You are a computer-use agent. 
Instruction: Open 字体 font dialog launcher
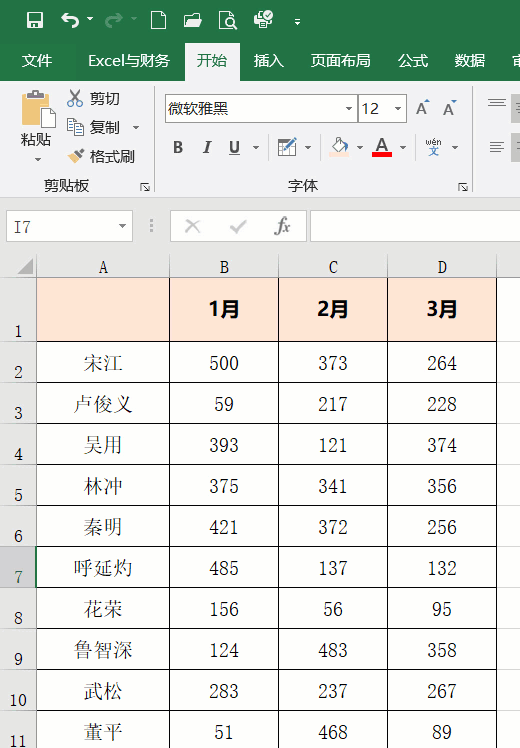click(463, 187)
